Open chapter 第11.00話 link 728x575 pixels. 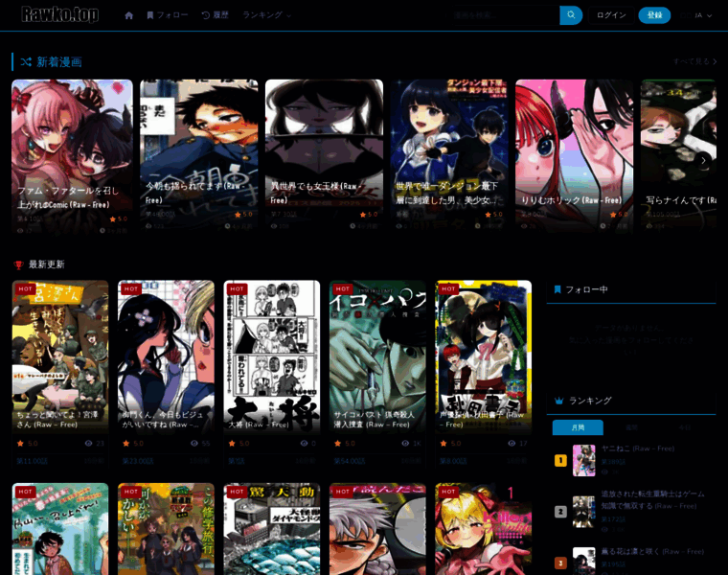click(x=32, y=461)
